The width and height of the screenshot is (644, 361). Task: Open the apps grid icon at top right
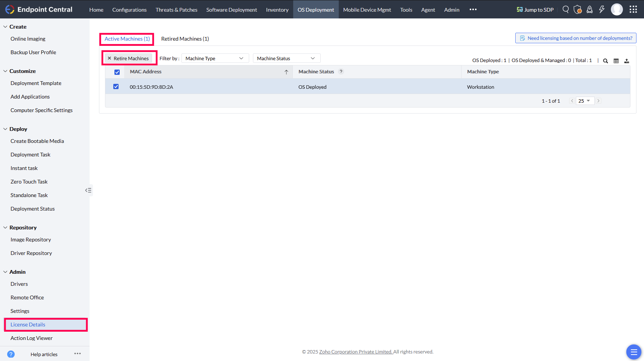[633, 9]
